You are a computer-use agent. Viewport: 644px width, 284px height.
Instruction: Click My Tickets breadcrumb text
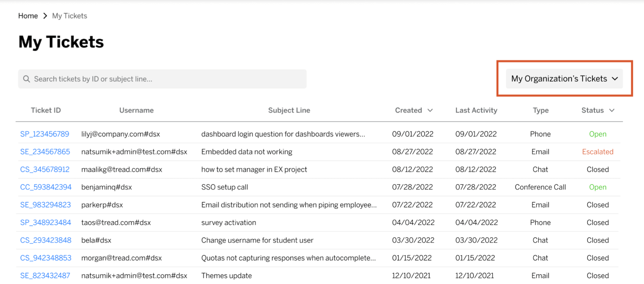(70, 16)
